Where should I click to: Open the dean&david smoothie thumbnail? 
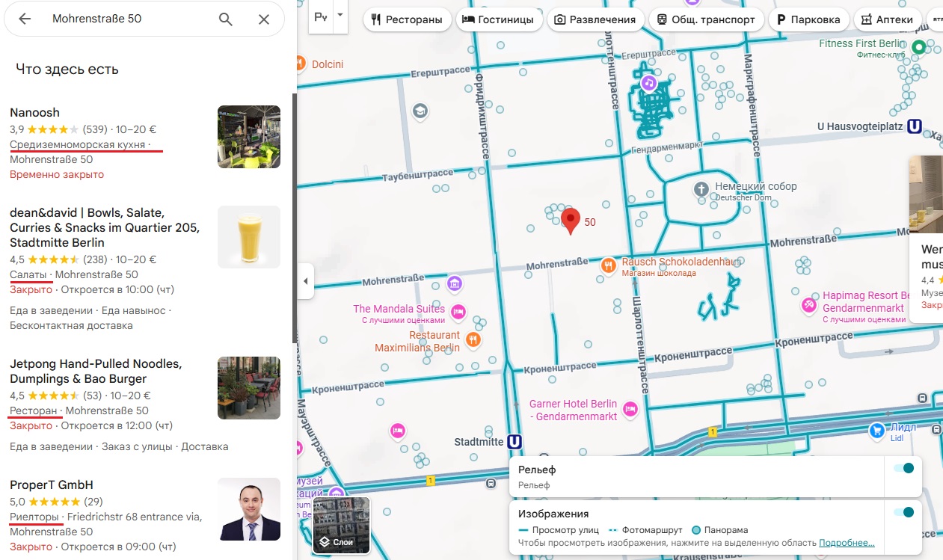[249, 237]
